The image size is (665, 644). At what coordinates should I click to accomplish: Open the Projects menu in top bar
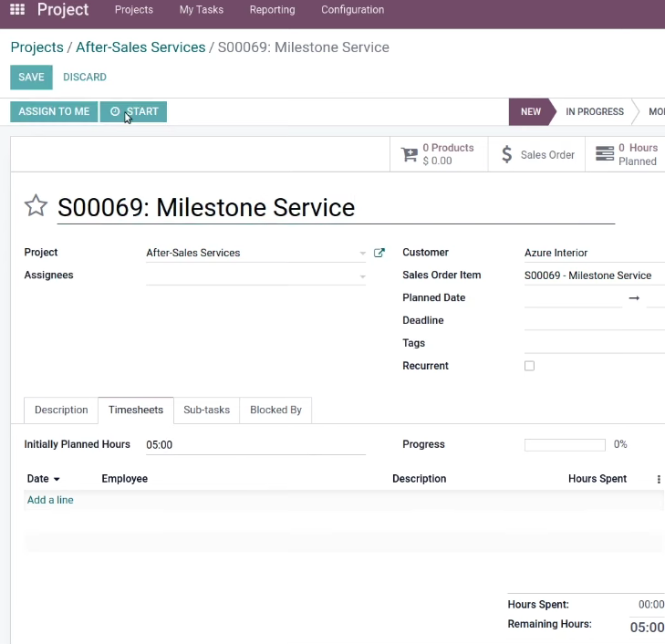(x=134, y=10)
